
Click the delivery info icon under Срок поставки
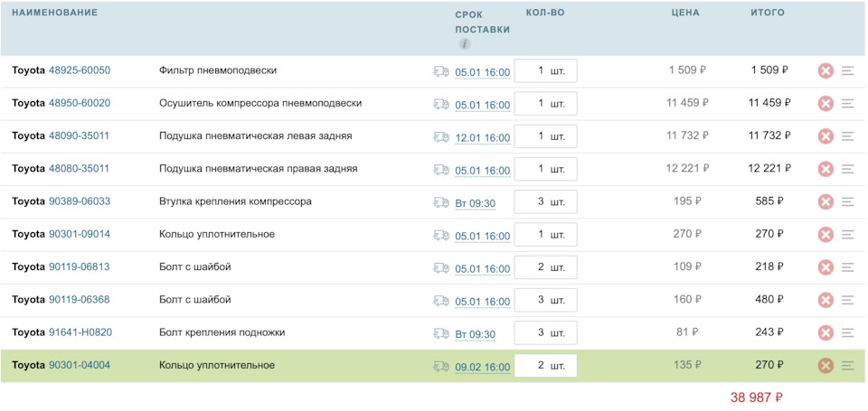point(465,44)
